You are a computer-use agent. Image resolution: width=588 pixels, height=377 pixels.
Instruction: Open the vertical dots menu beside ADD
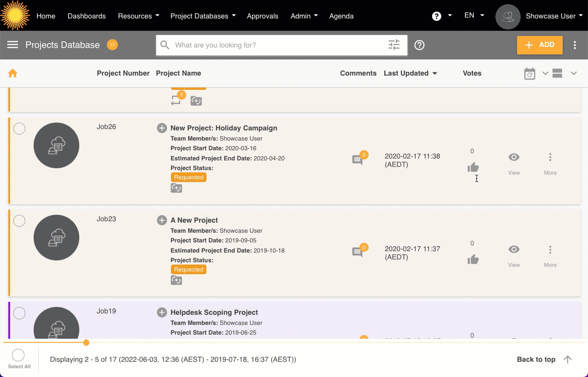[575, 45]
